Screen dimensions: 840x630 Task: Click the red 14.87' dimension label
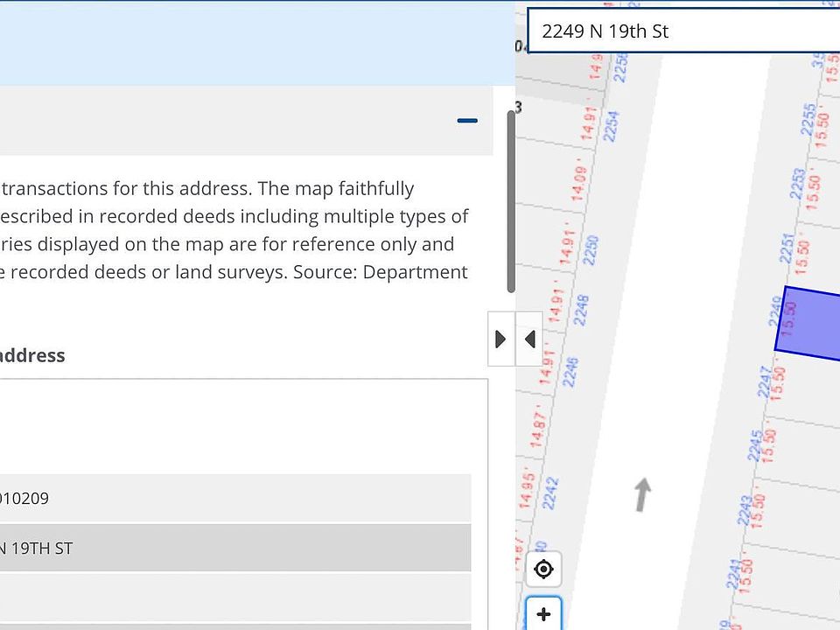(538, 426)
